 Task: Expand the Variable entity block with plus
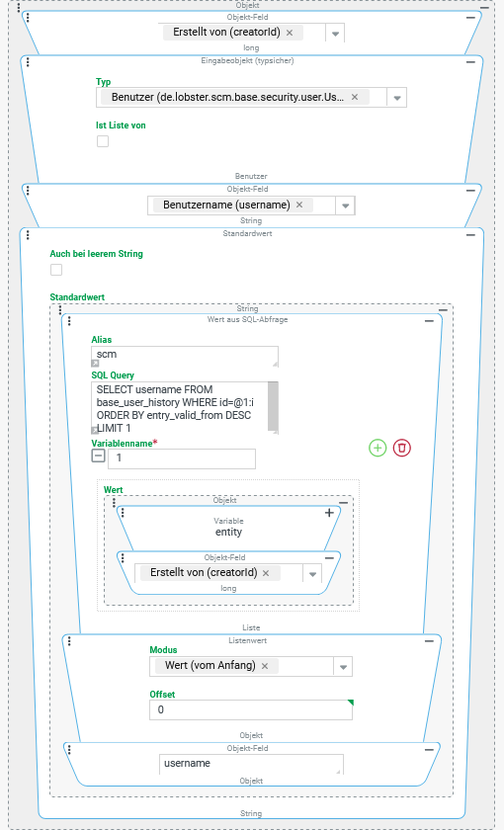(x=329, y=513)
